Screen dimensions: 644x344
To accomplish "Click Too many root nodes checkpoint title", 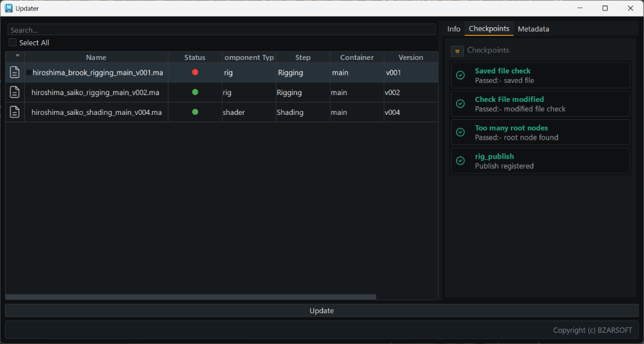I will pos(511,128).
